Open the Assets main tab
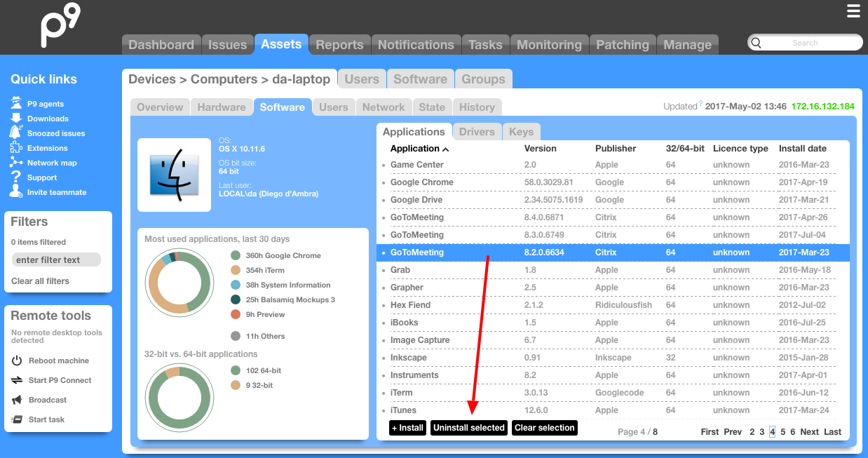The height and width of the screenshot is (458, 868). coord(281,44)
